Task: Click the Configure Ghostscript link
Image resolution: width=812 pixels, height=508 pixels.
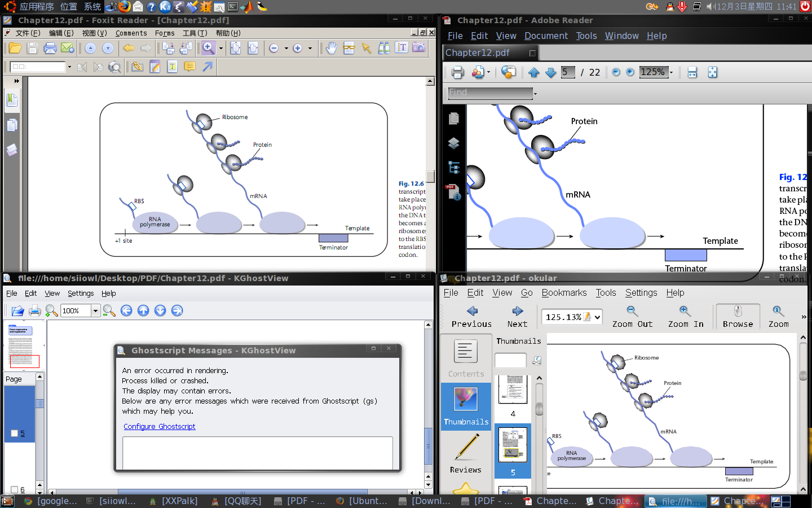Action: point(160,427)
